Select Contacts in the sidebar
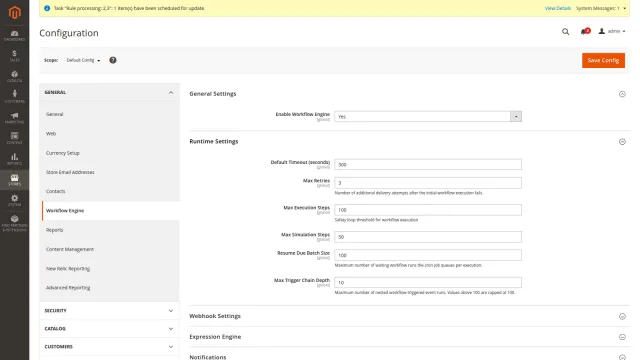This screenshot has height=360, width=640. [x=56, y=191]
